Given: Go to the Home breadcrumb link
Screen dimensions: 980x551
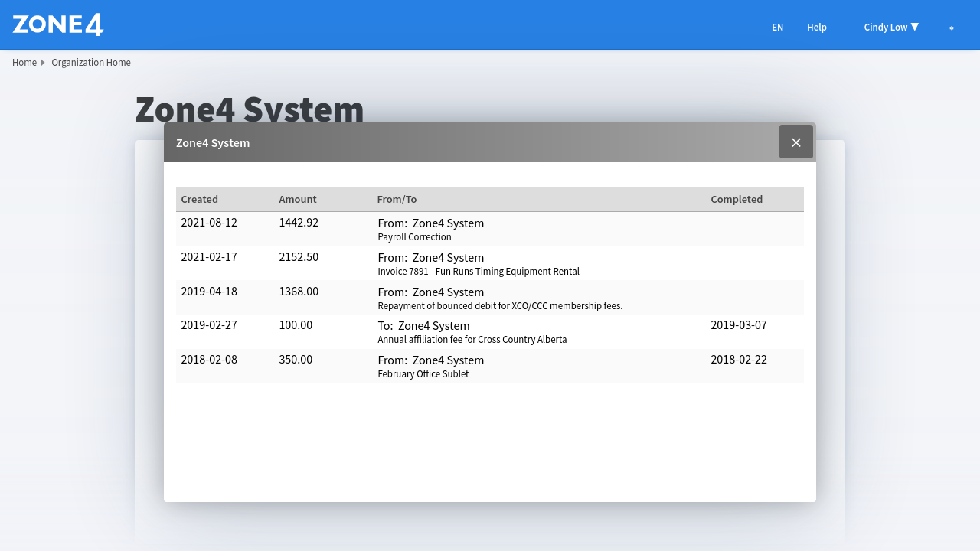Looking at the screenshot, I should pos(24,63).
